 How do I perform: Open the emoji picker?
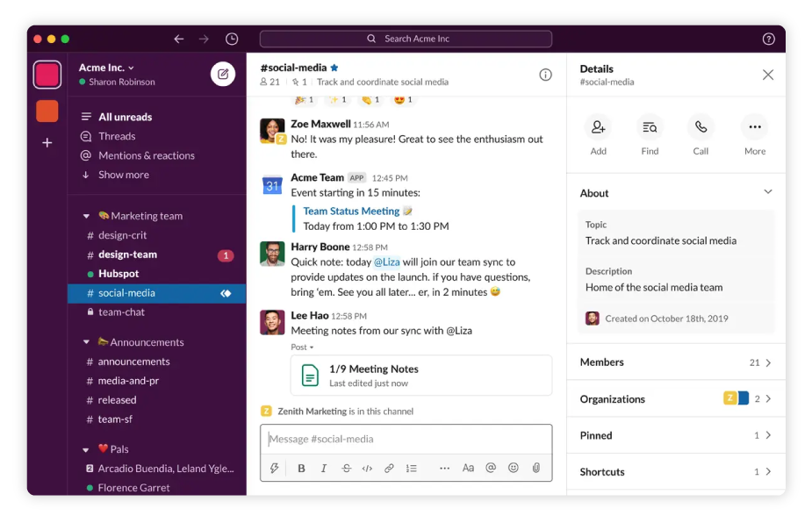click(514, 468)
